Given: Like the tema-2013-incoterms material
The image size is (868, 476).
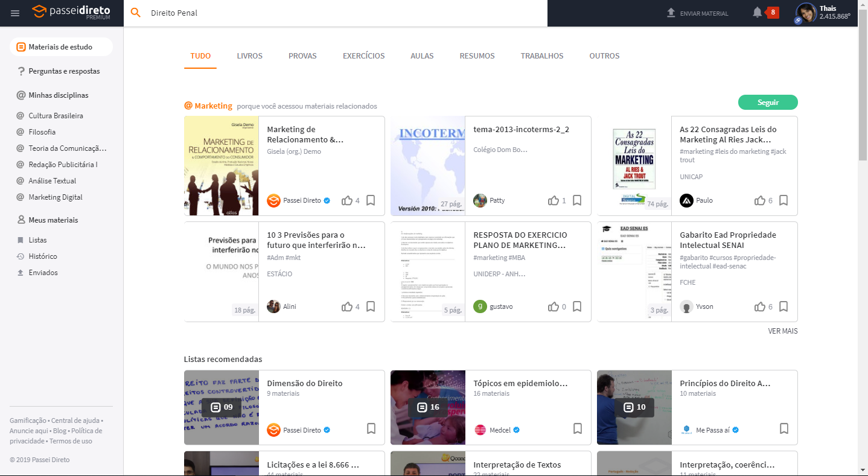Looking at the screenshot, I should point(554,200).
